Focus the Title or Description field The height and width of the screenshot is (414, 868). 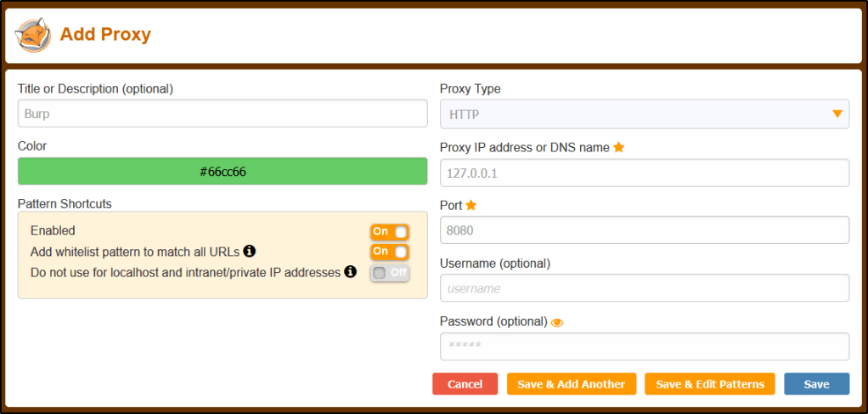[223, 114]
